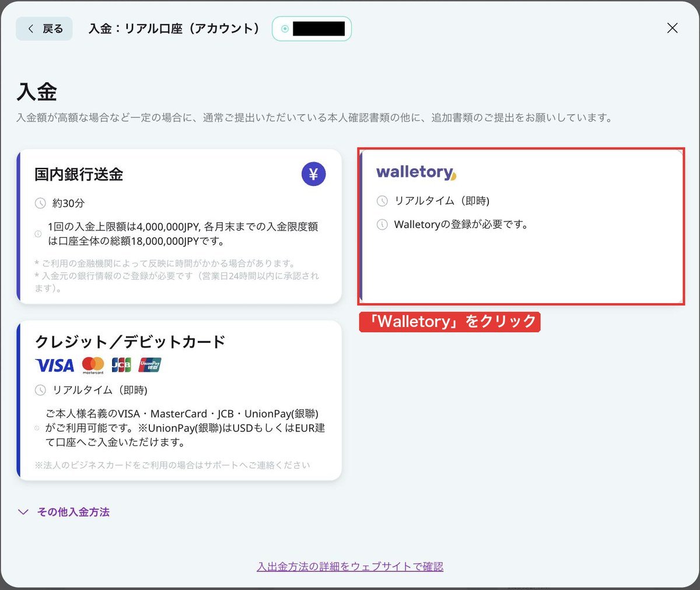Click the JCB logo
The width and height of the screenshot is (700, 590).
click(121, 365)
